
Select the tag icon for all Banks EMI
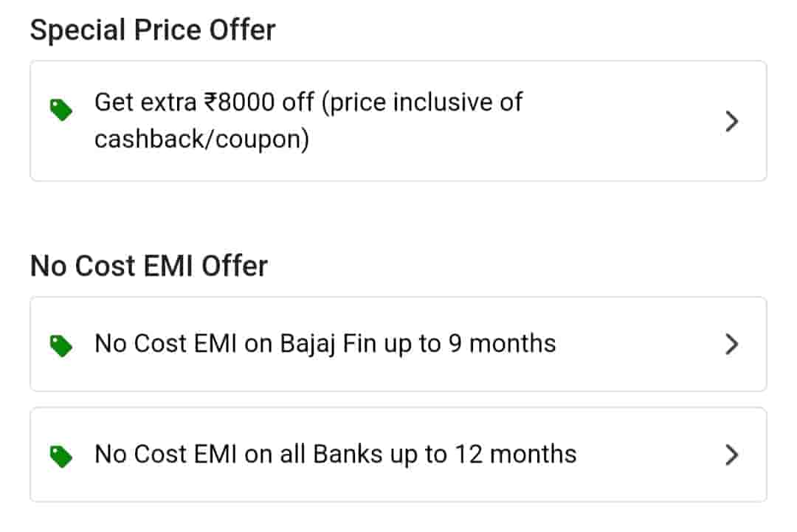pos(61,456)
